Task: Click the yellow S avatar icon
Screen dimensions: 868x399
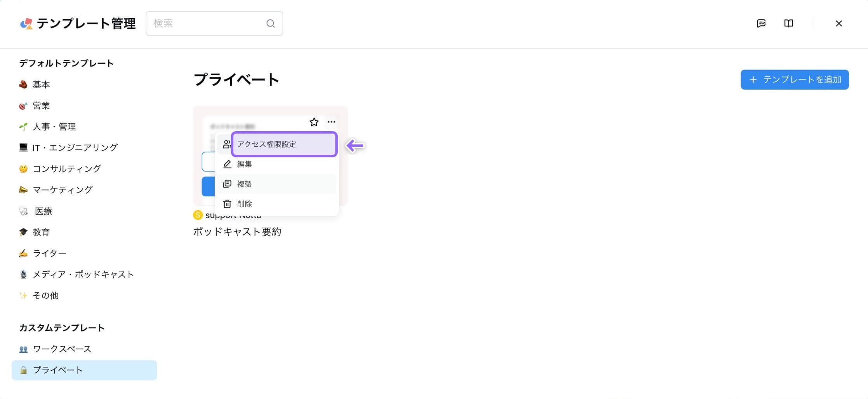Action: point(198,215)
